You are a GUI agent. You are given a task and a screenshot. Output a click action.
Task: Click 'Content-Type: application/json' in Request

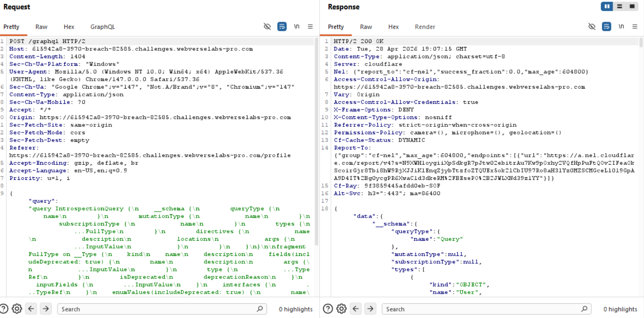click(x=67, y=94)
